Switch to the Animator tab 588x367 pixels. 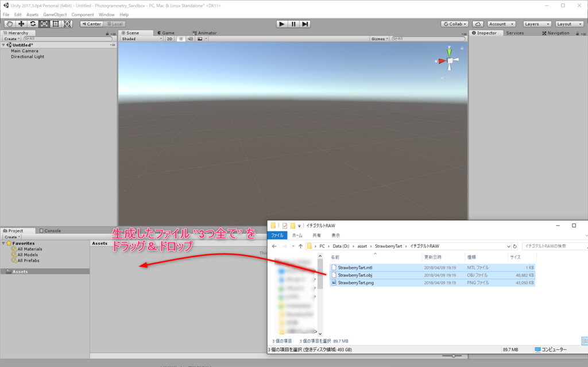(204, 33)
